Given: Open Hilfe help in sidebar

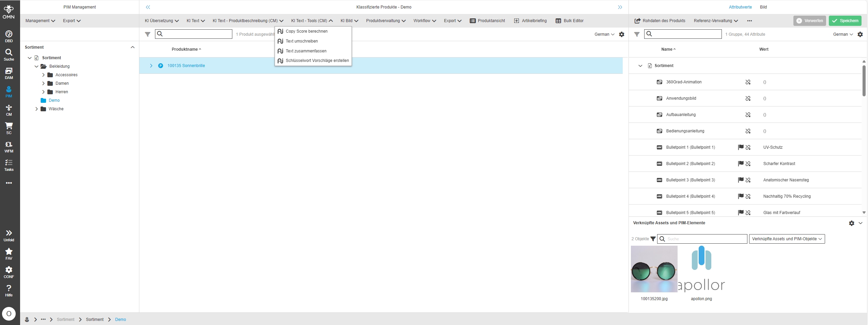Looking at the screenshot, I should pos(9,291).
